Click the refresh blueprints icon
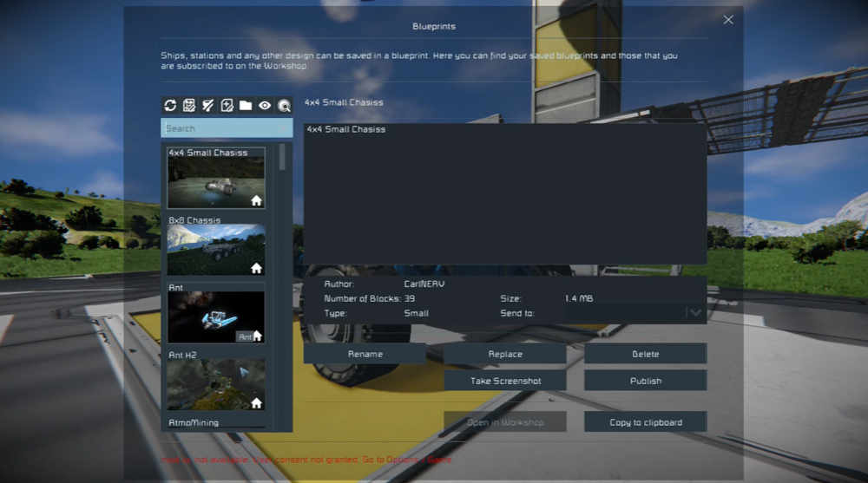This screenshot has width=868, height=483. point(170,106)
